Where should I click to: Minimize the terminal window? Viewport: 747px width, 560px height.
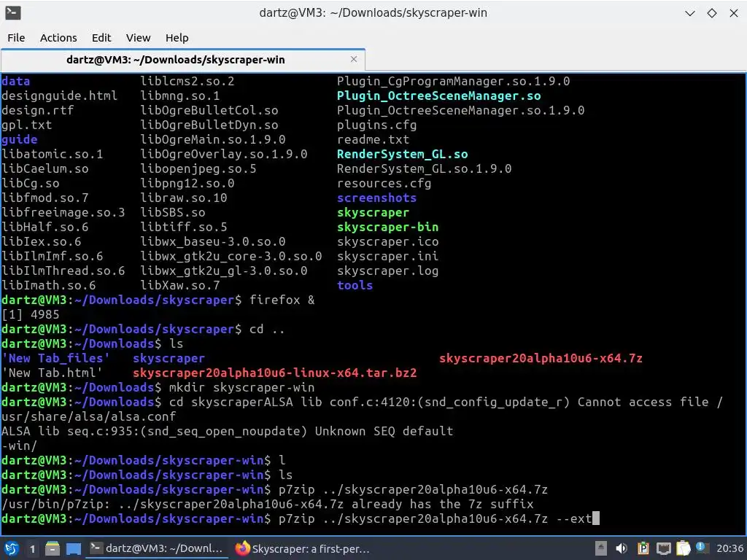pos(690,13)
